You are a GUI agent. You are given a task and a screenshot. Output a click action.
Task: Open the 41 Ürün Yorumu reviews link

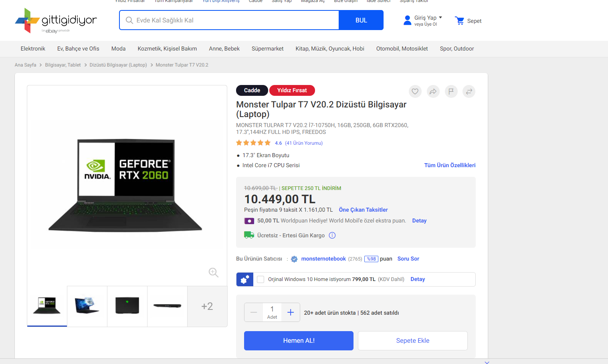[x=304, y=143]
